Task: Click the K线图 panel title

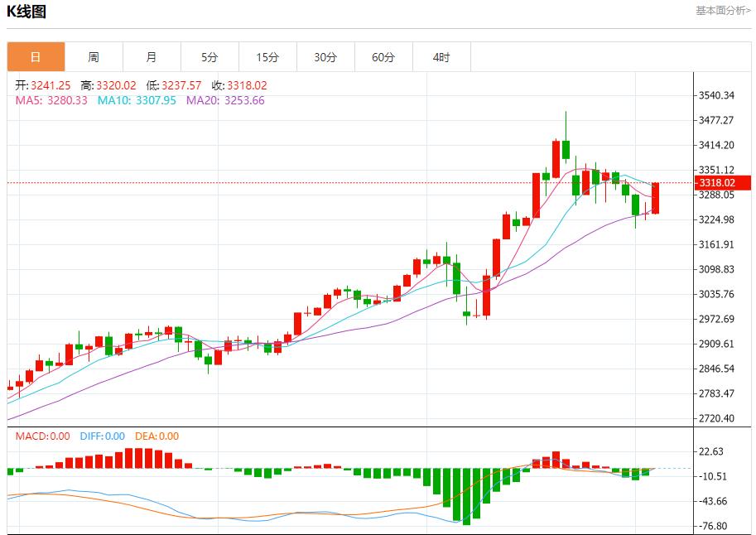Action: click(26, 12)
